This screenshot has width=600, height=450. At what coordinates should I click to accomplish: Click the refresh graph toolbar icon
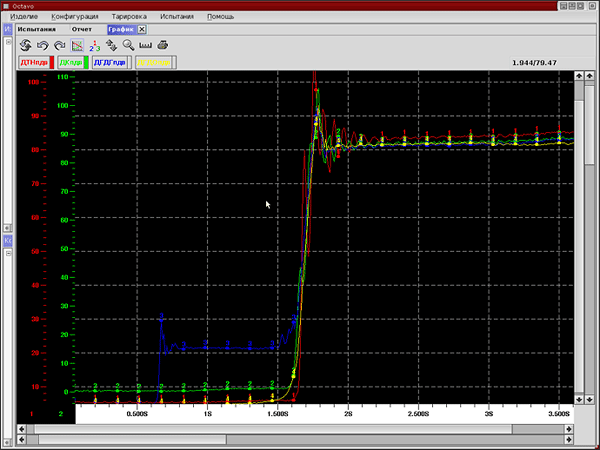25,45
